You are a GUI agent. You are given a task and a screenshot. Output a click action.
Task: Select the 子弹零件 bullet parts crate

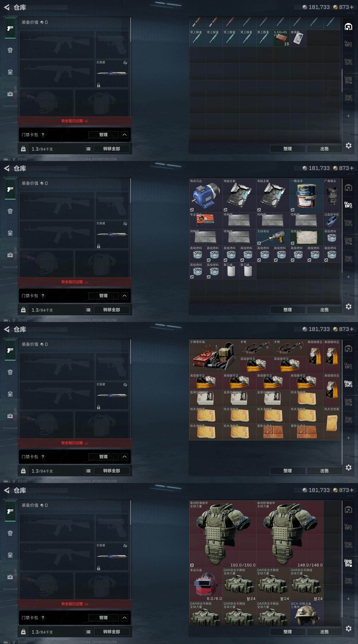[x=214, y=356]
